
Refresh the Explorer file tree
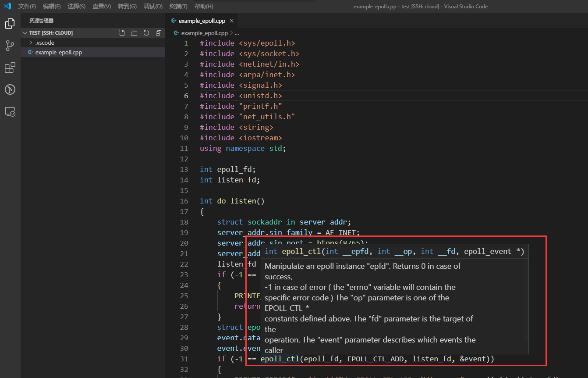point(146,32)
